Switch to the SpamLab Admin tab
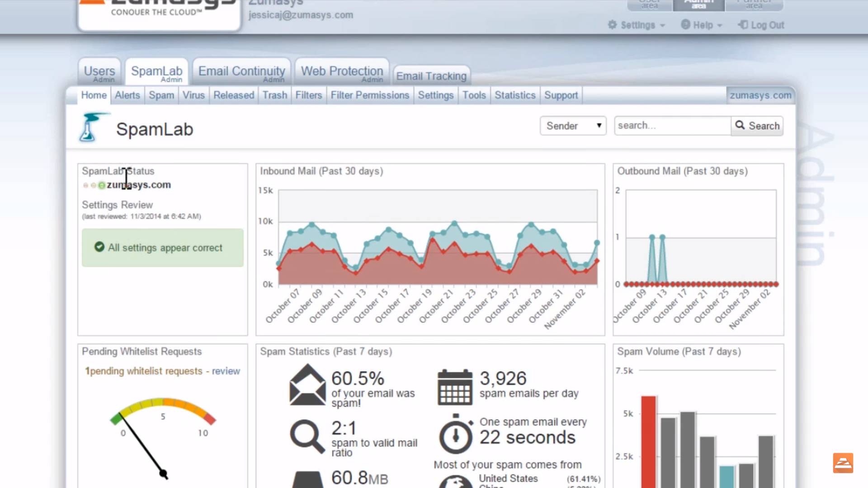Screen dimensions: 868x488 [156, 72]
